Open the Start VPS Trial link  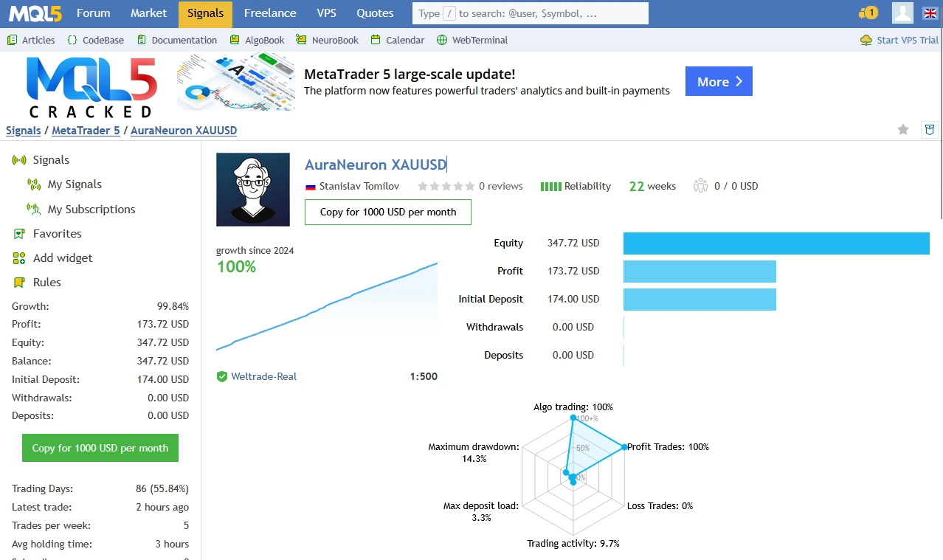(908, 40)
